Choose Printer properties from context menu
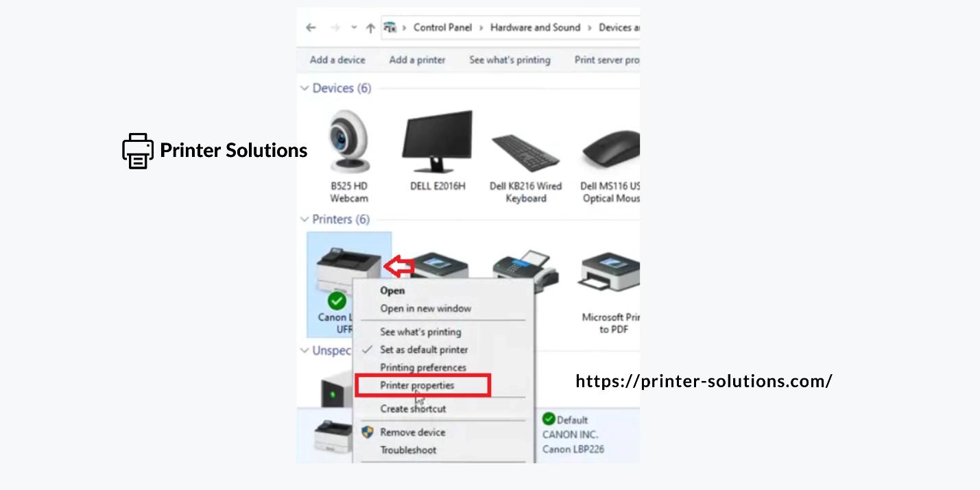Viewport: 980px width, 490px height. 417,385
